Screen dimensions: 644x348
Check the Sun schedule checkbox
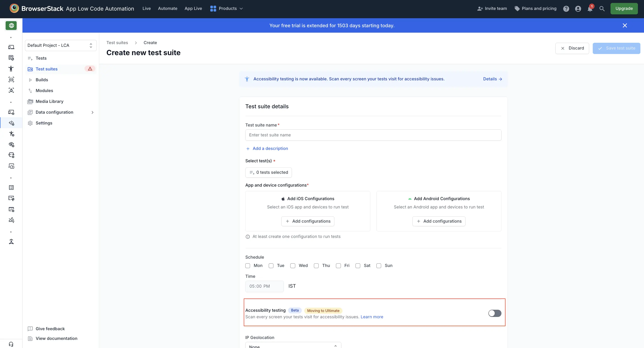(x=379, y=266)
